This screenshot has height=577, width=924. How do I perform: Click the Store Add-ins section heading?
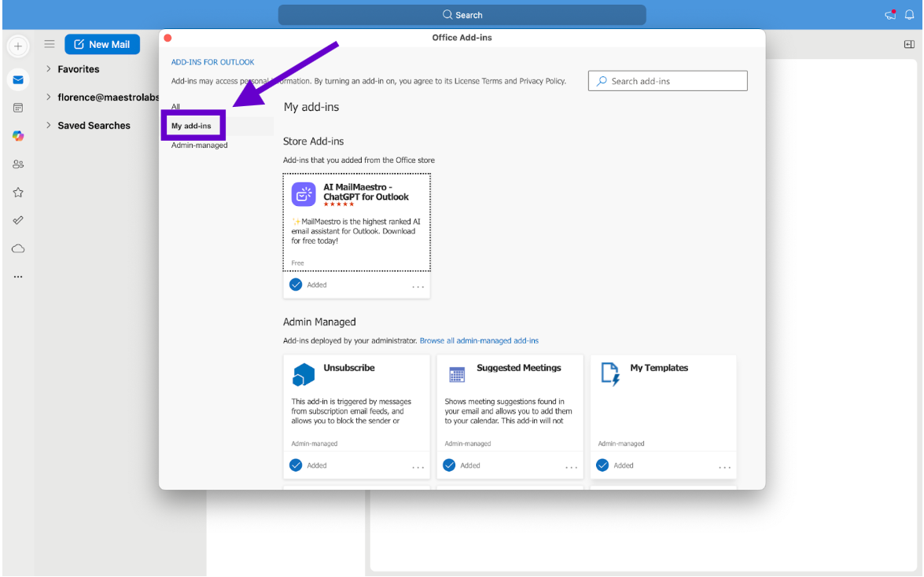pyautogui.click(x=313, y=141)
